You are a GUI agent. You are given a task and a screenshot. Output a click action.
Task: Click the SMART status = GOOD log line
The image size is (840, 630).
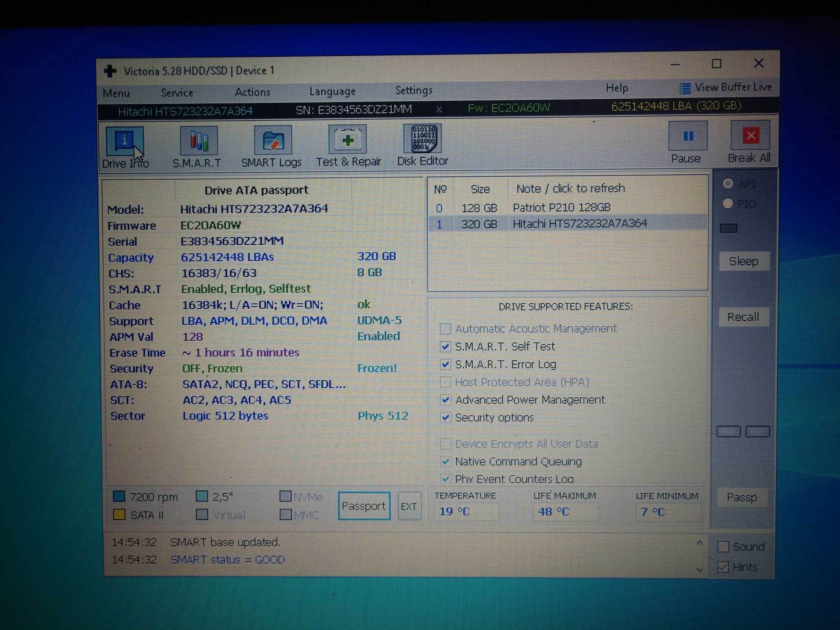227,560
